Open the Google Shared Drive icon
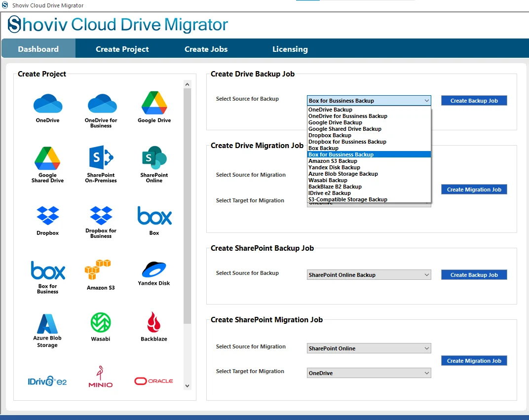 (47, 158)
